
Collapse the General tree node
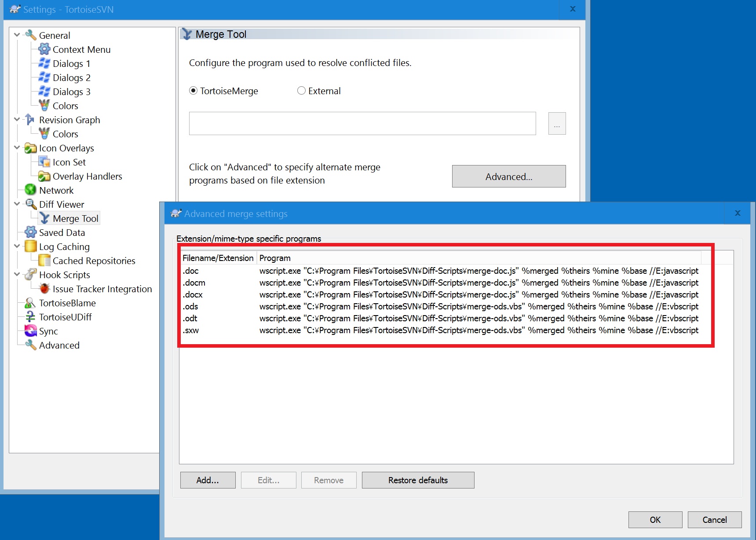17,35
